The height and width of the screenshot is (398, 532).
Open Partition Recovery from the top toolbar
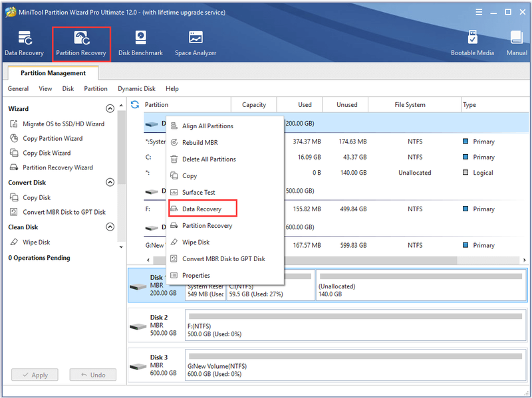[81, 44]
